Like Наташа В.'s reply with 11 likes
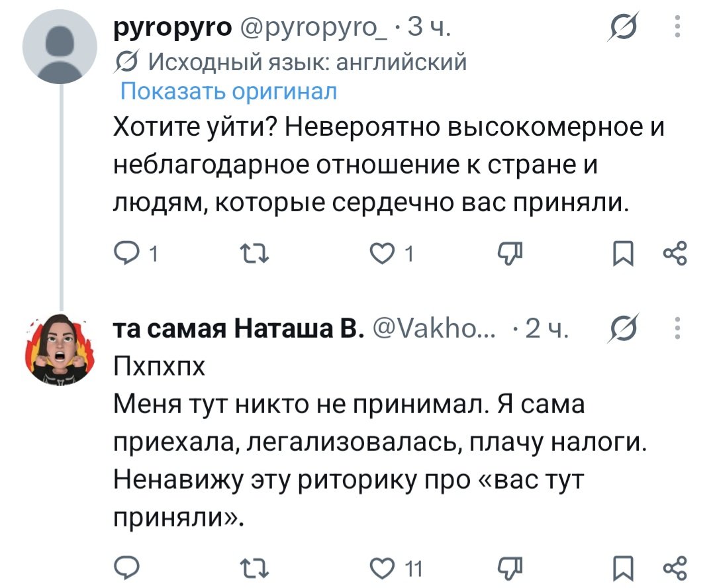This screenshot has height=588, width=715. tap(382, 569)
